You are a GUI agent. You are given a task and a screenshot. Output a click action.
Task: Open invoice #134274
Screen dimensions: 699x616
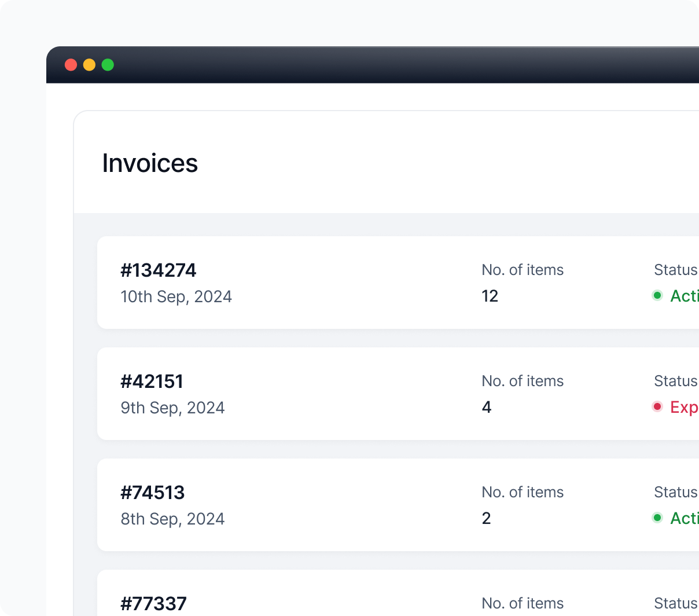(159, 270)
